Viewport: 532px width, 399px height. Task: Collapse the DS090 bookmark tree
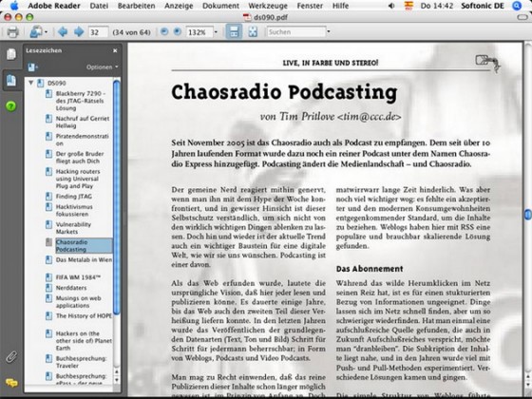[x=30, y=83]
